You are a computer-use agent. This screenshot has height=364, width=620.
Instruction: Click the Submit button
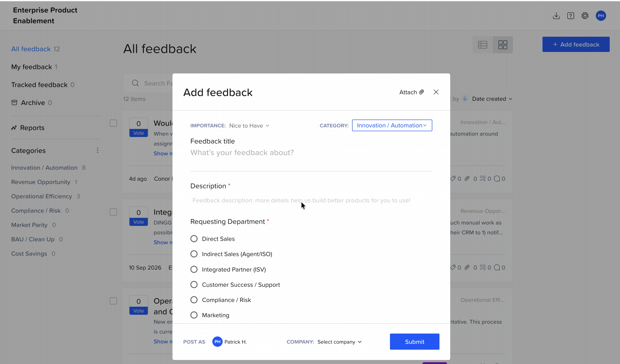pos(415,342)
